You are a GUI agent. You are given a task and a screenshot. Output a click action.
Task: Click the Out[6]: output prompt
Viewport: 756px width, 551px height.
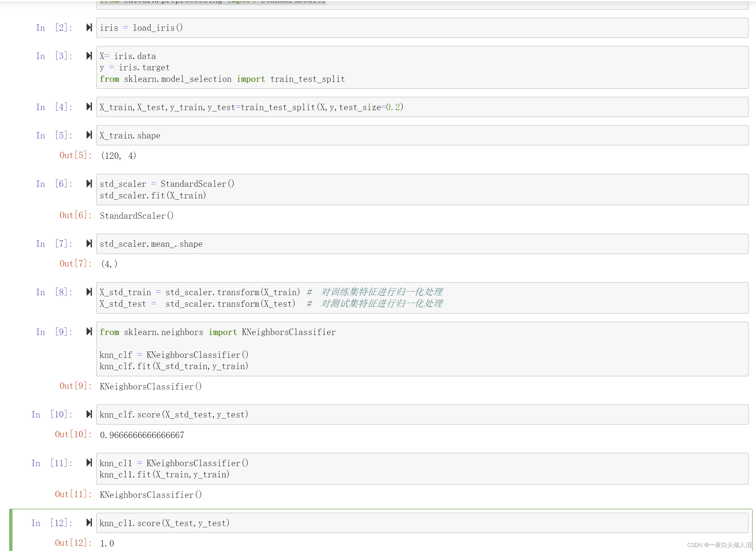[76, 215]
